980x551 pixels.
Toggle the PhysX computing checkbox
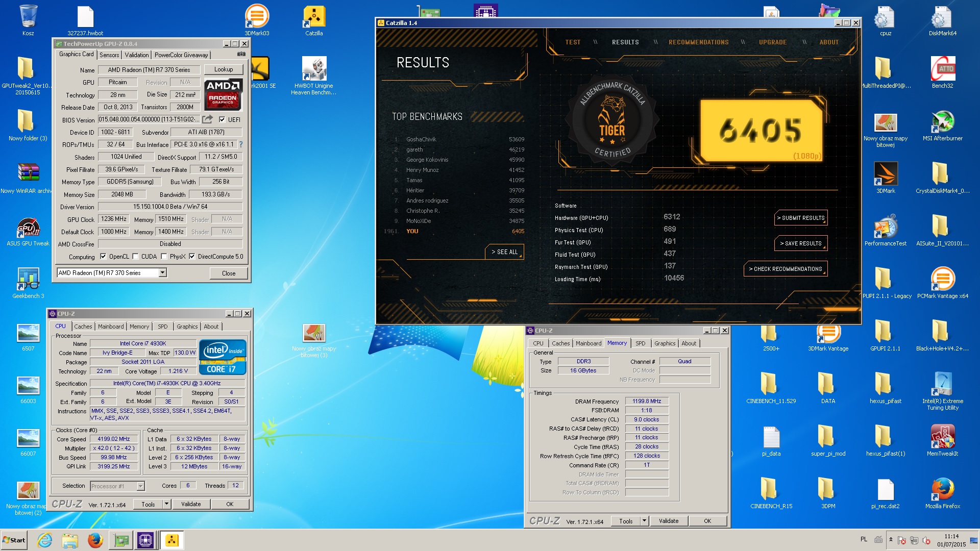point(164,257)
